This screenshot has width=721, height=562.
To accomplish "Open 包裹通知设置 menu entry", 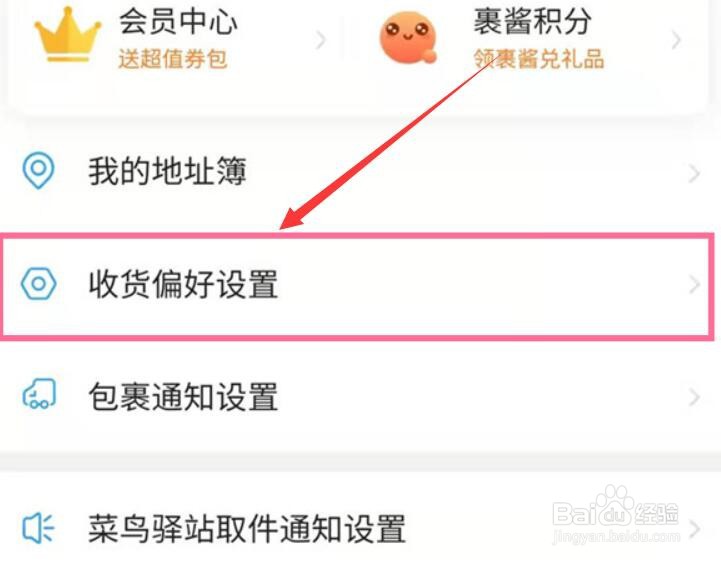I will (x=360, y=396).
